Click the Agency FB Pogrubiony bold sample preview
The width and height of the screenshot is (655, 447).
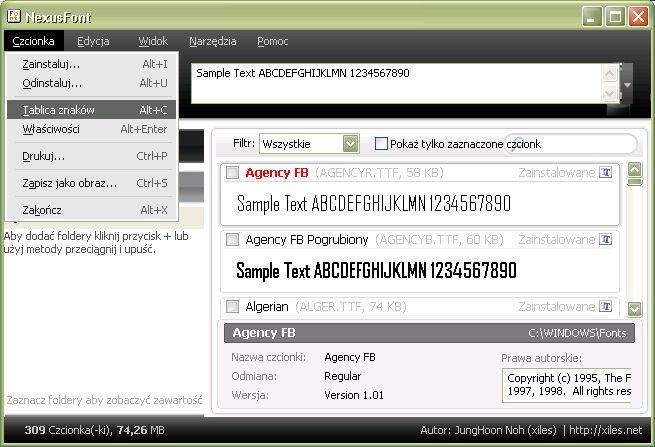pos(376,270)
